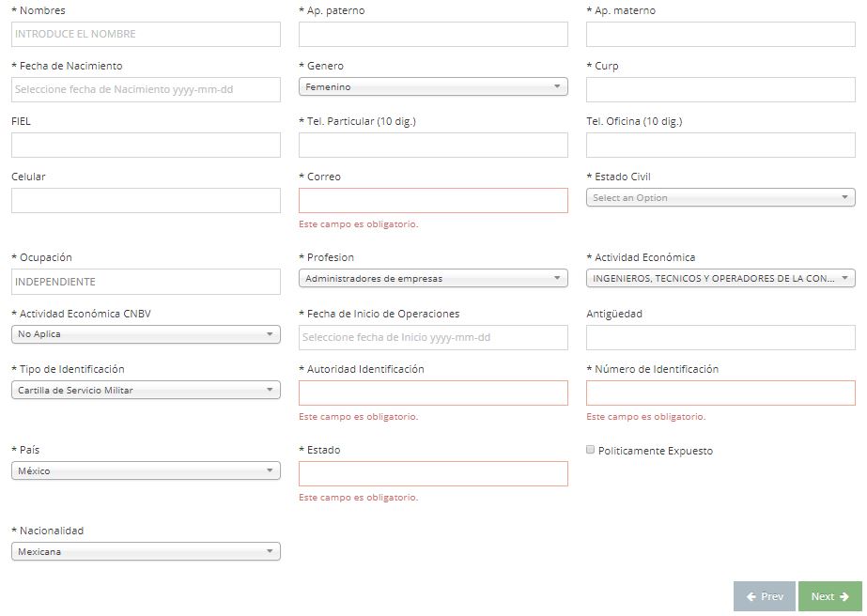Click the Correo input field

coord(433,201)
